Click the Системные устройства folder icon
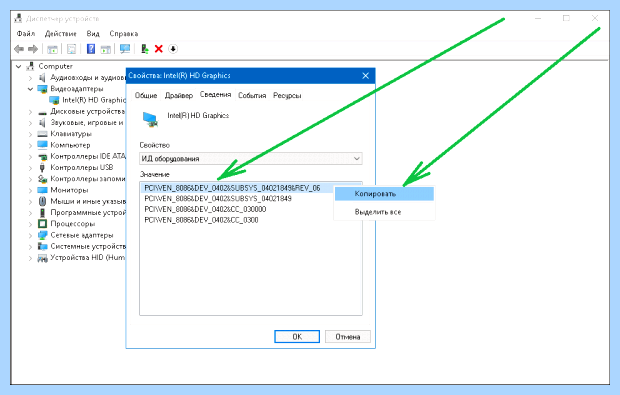620x395 pixels. (42, 246)
